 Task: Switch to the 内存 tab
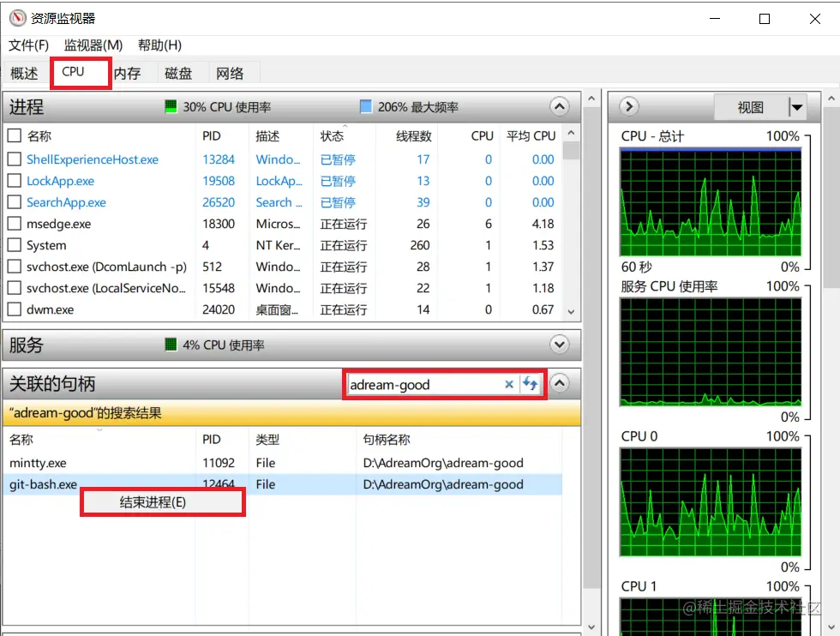[x=127, y=73]
